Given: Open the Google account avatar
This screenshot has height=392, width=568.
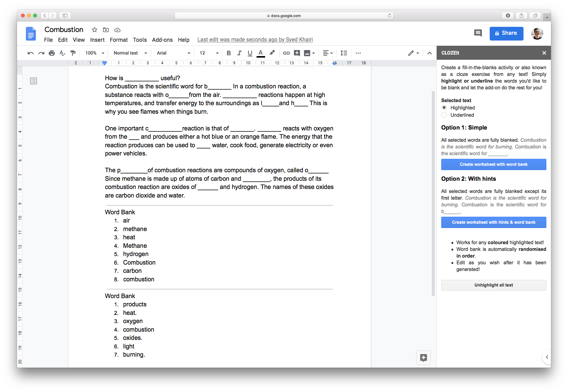Looking at the screenshot, I should pos(537,34).
